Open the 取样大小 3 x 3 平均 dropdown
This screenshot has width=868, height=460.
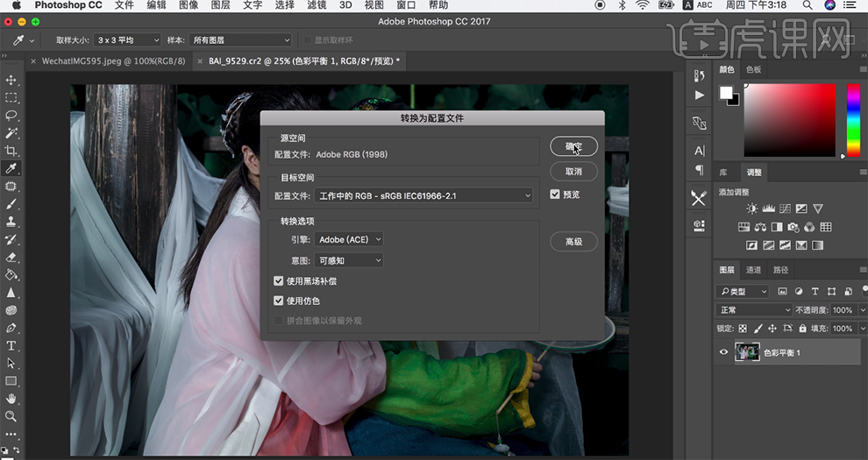127,39
